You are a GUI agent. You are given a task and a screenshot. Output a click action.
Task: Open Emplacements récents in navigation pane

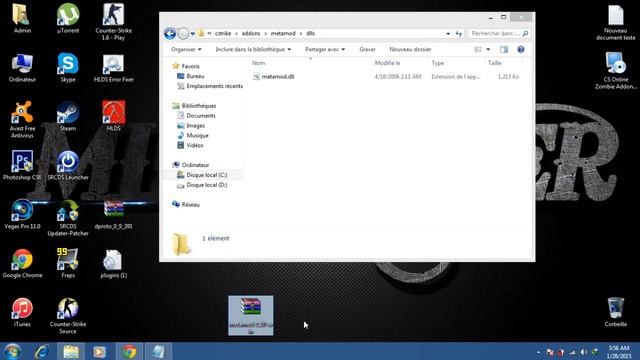[x=214, y=86]
